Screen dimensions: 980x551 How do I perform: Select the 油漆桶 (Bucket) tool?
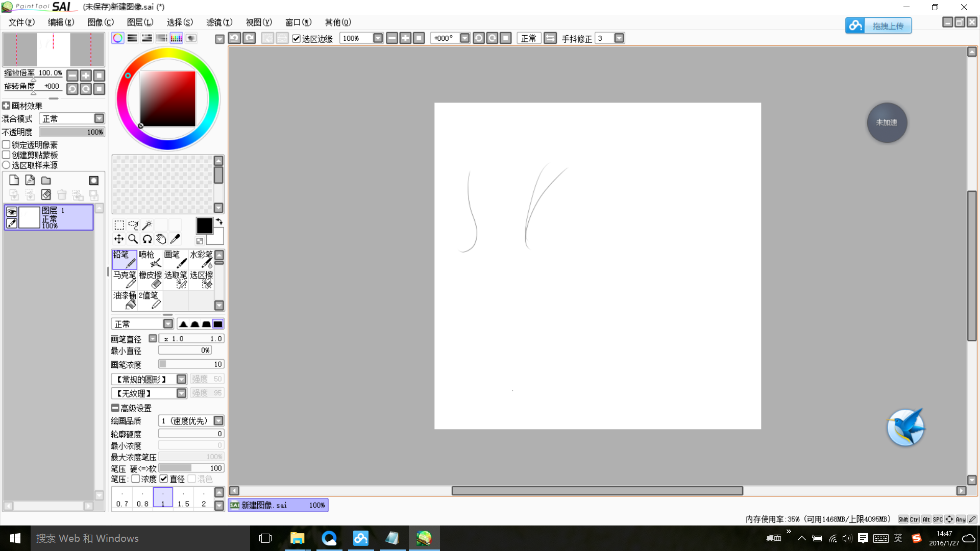124,300
